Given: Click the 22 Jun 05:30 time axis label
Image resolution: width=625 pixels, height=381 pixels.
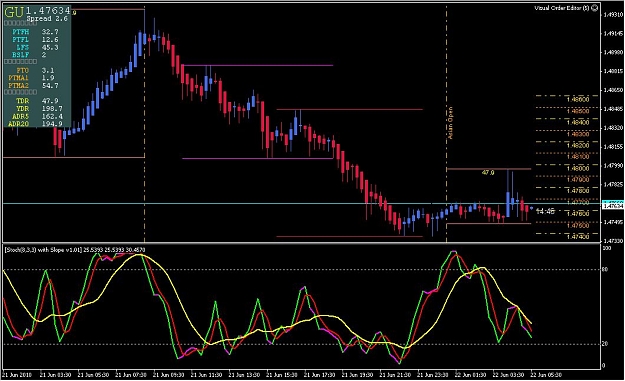Looking at the screenshot, I should (x=546, y=375).
